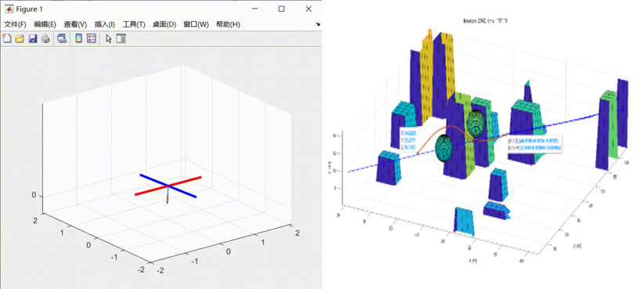Open the 工具(T) menu
Viewport: 644px width, 289px height.
click(134, 24)
